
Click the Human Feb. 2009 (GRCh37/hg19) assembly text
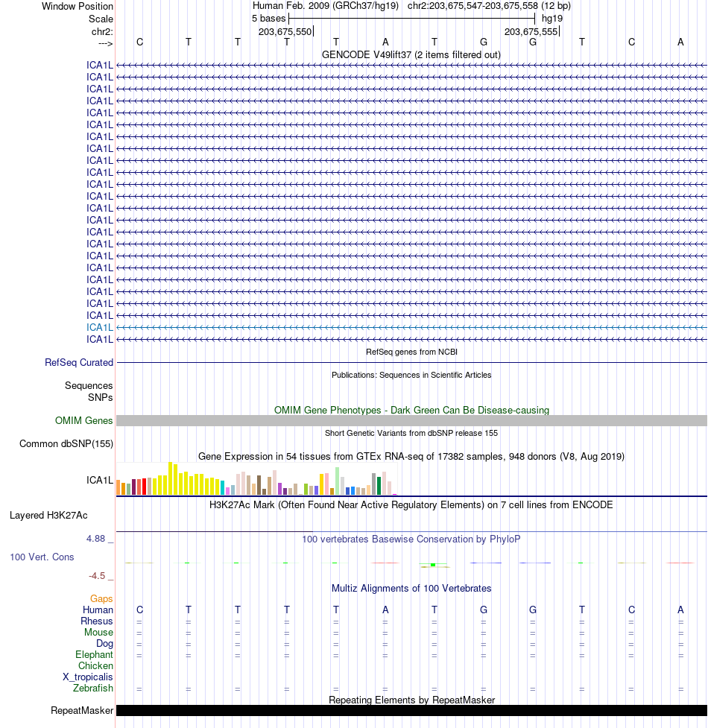click(326, 6)
